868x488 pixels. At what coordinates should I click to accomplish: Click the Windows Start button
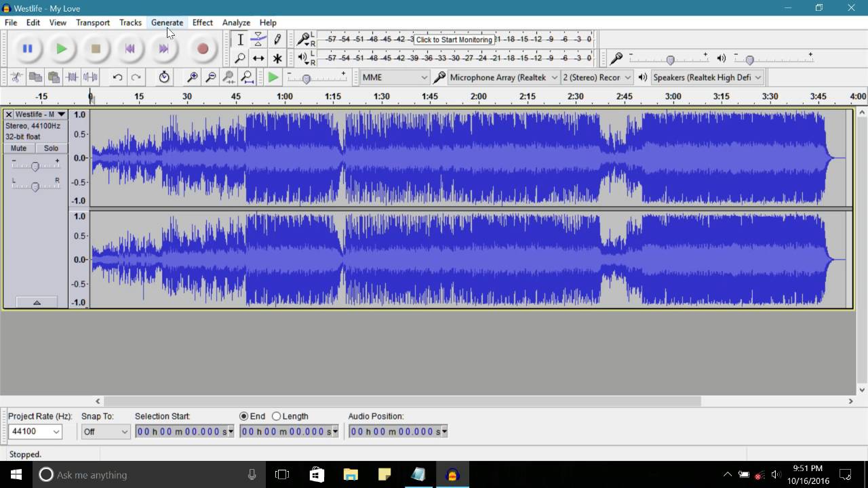[x=16, y=474]
